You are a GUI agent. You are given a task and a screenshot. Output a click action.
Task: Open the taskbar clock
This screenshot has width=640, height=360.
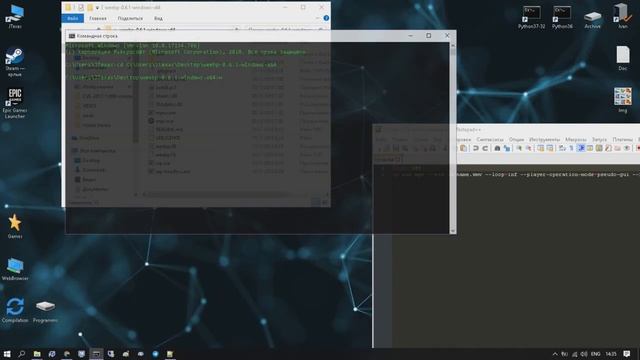[611, 354]
